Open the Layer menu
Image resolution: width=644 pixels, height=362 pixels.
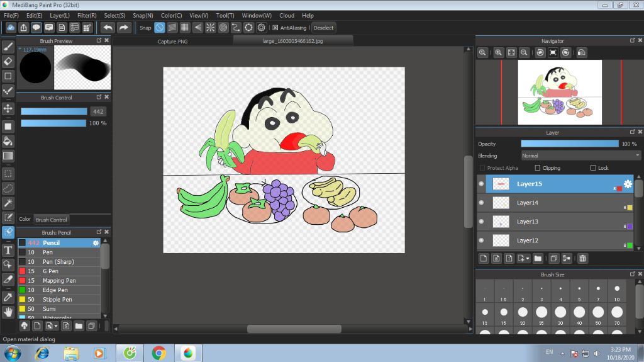[x=60, y=15]
